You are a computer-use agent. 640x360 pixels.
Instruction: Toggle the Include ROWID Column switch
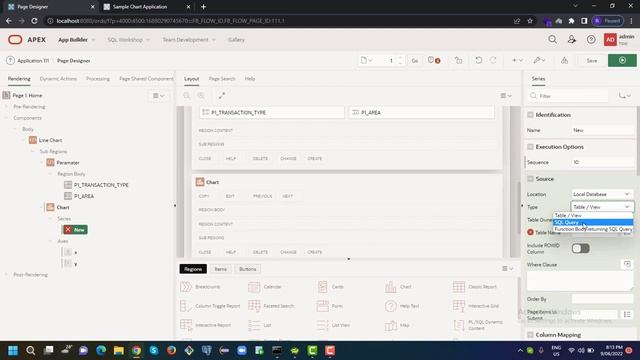(x=580, y=248)
